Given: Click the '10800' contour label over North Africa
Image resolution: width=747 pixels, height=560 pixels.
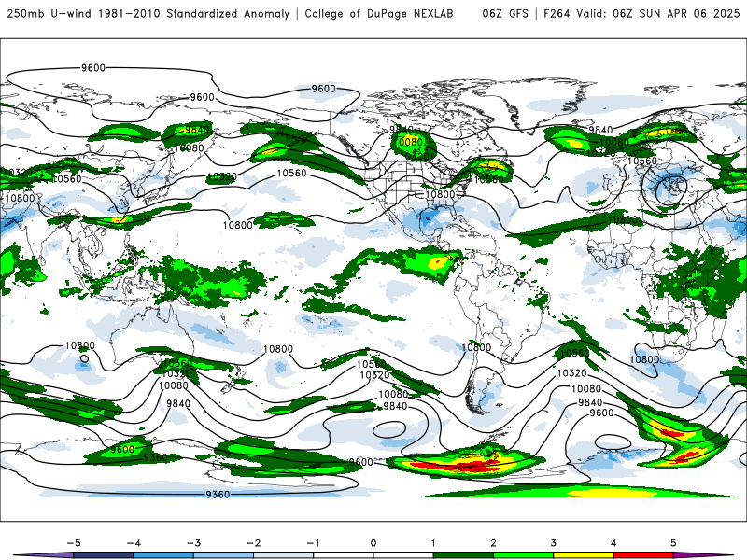Looking at the screenshot, I should click(623, 220).
